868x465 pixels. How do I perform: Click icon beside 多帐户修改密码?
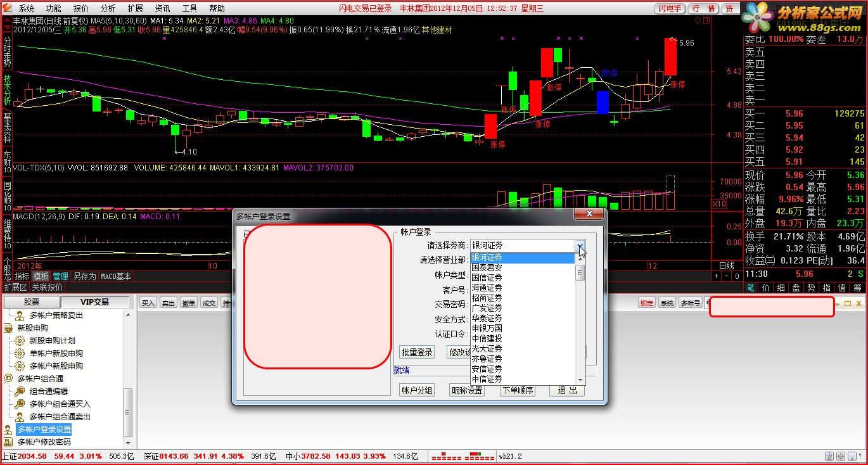click(8, 442)
